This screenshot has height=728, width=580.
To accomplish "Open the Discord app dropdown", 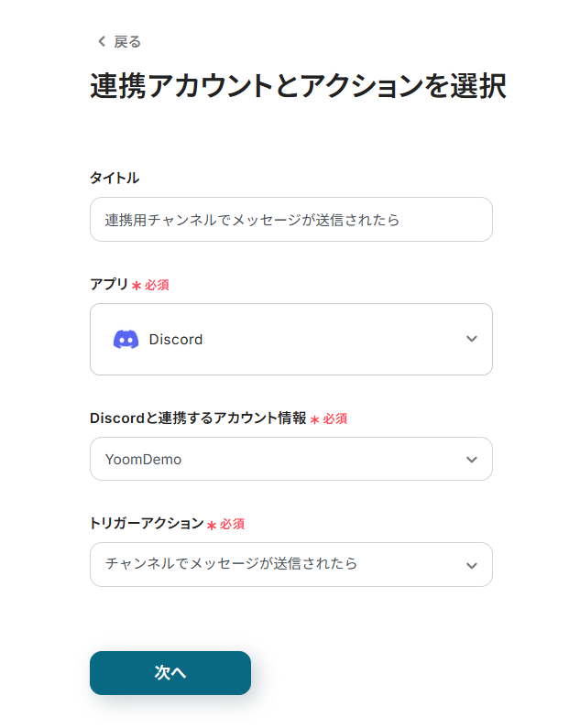I will coord(291,340).
